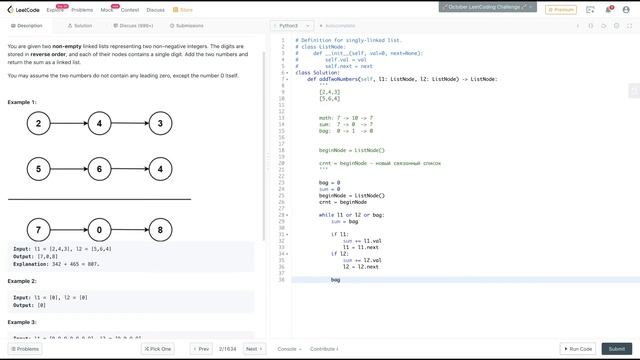Click the Pick One button
640x360 pixels.
tap(158, 349)
